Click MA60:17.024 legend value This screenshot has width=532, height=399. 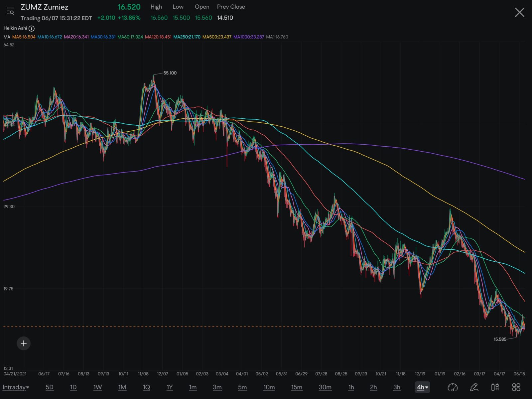click(130, 37)
